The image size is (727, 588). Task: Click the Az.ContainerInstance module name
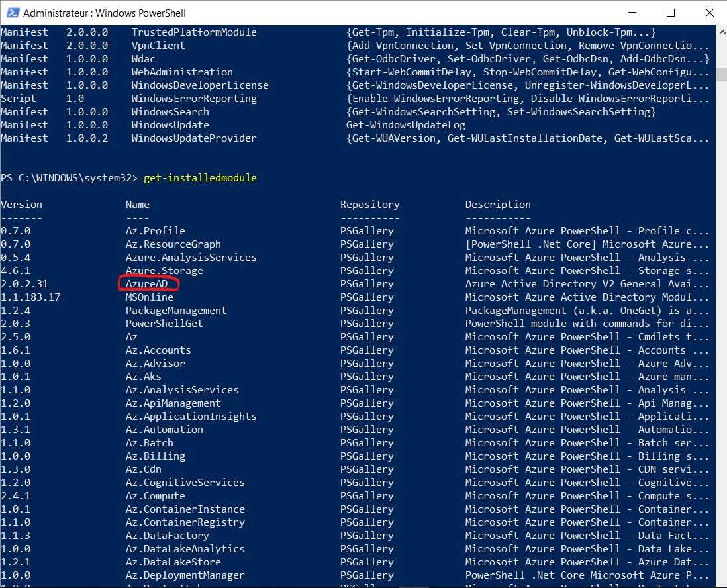[185, 509]
